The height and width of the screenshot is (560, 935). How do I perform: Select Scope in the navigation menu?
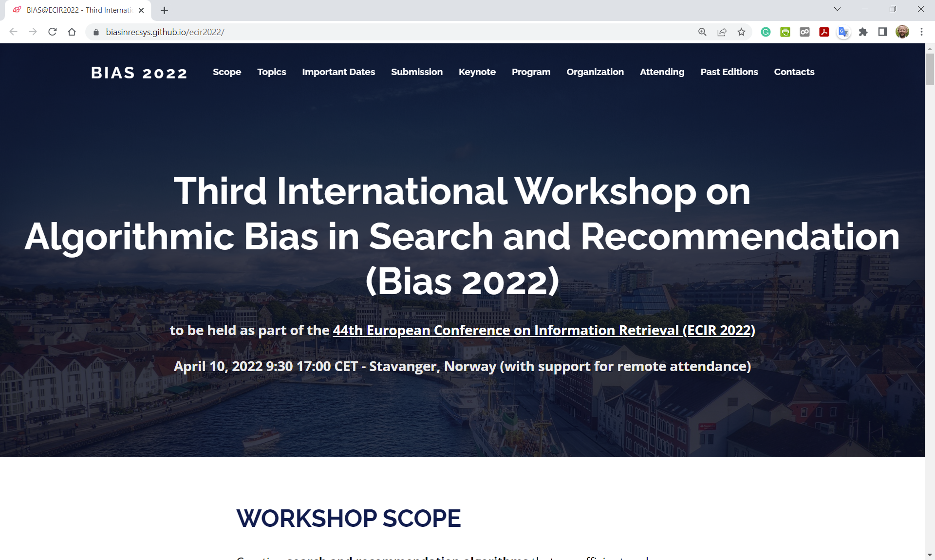[x=227, y=72]
